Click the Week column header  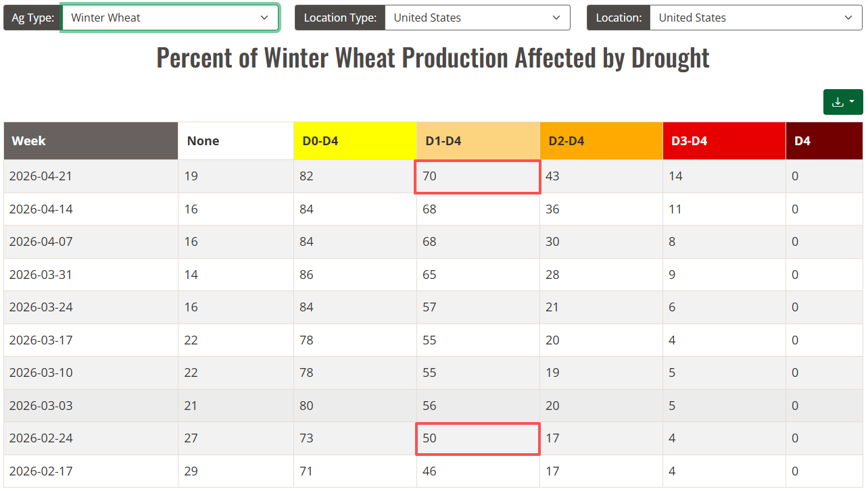click(91, 141)
